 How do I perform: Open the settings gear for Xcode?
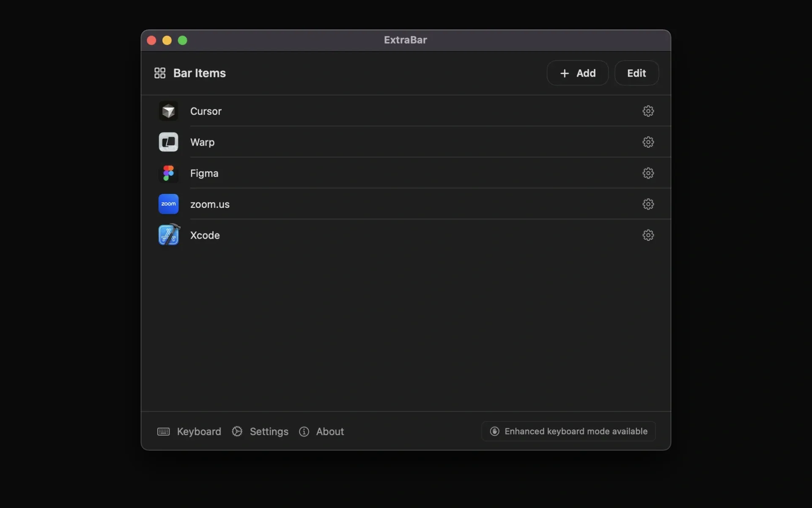click(648, 235)
